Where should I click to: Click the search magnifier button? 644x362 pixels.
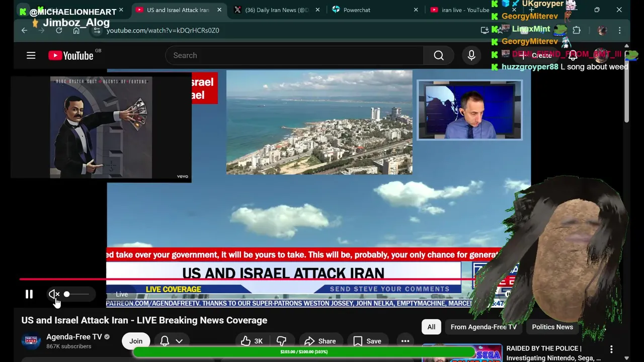coord(439,55)
